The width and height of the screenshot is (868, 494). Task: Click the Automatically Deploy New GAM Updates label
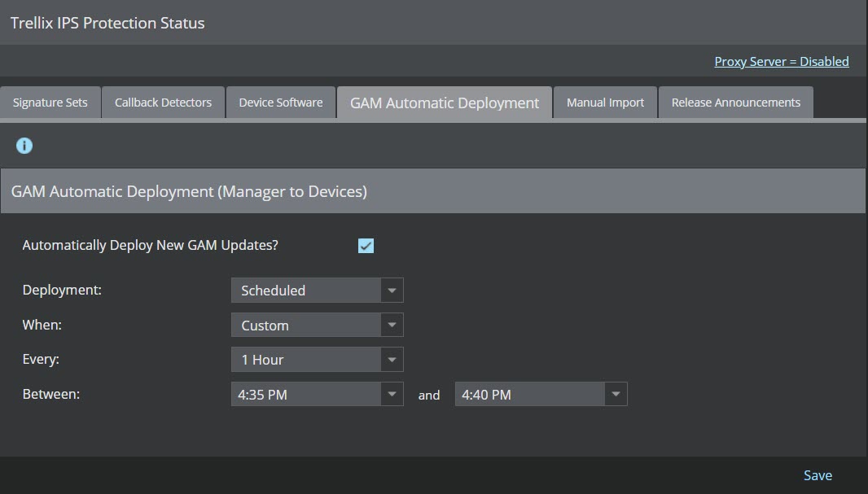click(x=150, y=245)
